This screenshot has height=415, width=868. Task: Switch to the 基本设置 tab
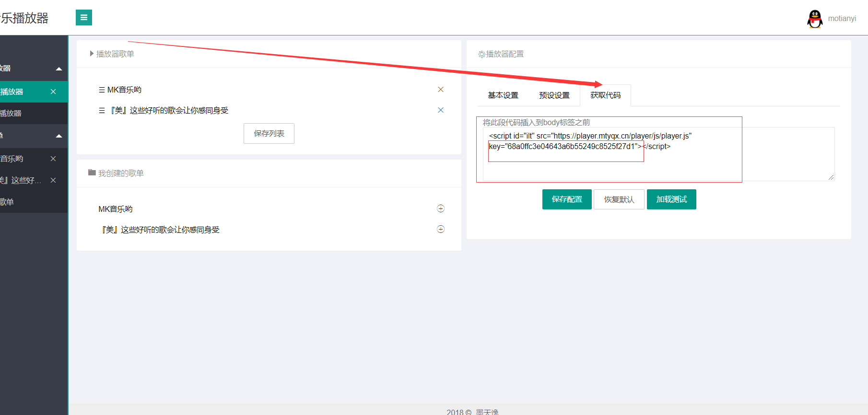[x=503, y=95]
